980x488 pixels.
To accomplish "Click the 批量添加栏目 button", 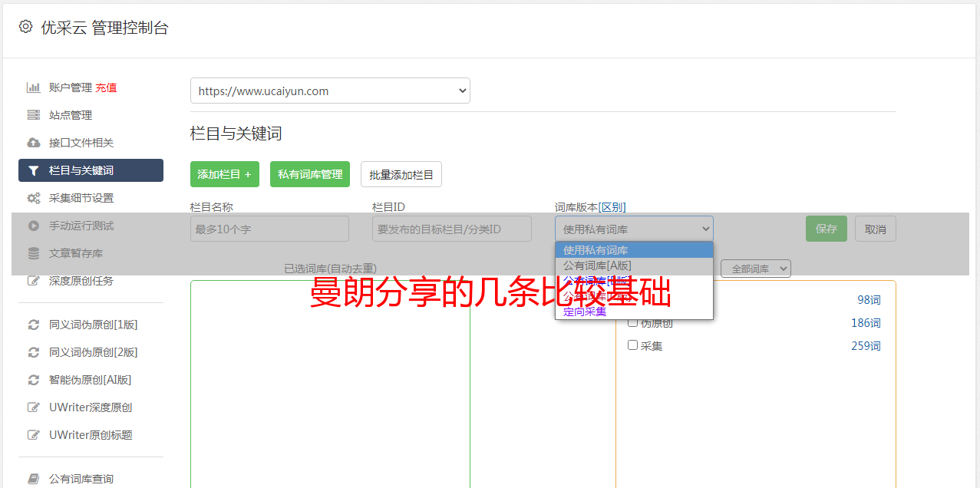I will pyautogui.click(x=401, y=174).
